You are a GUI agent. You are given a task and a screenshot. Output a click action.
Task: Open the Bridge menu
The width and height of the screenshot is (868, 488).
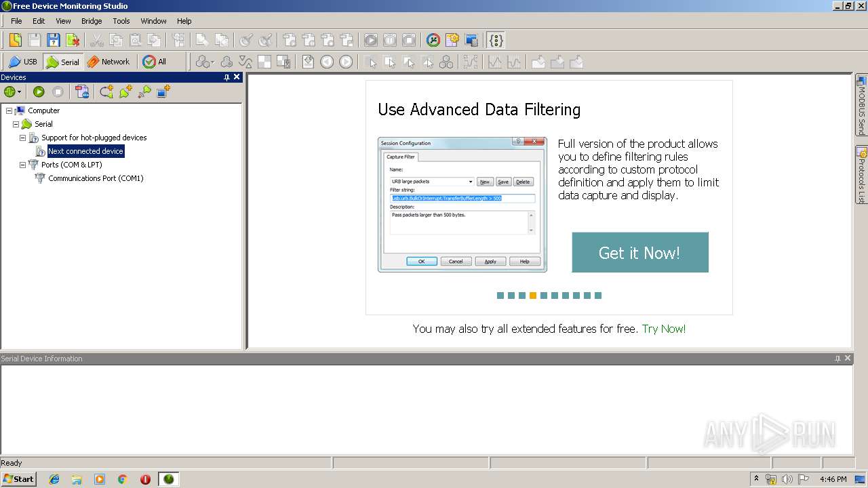(x=92, y=21)
